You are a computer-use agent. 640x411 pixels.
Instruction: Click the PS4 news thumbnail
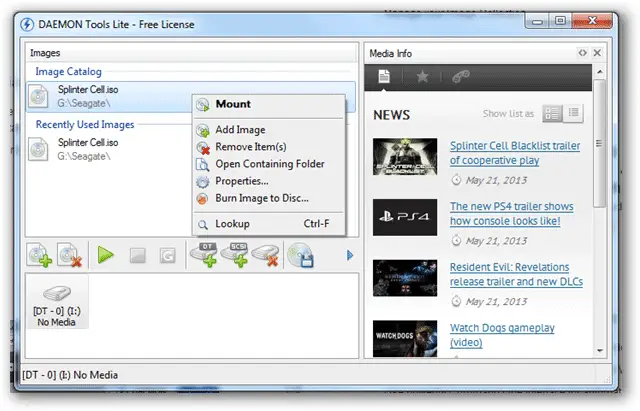405,217
